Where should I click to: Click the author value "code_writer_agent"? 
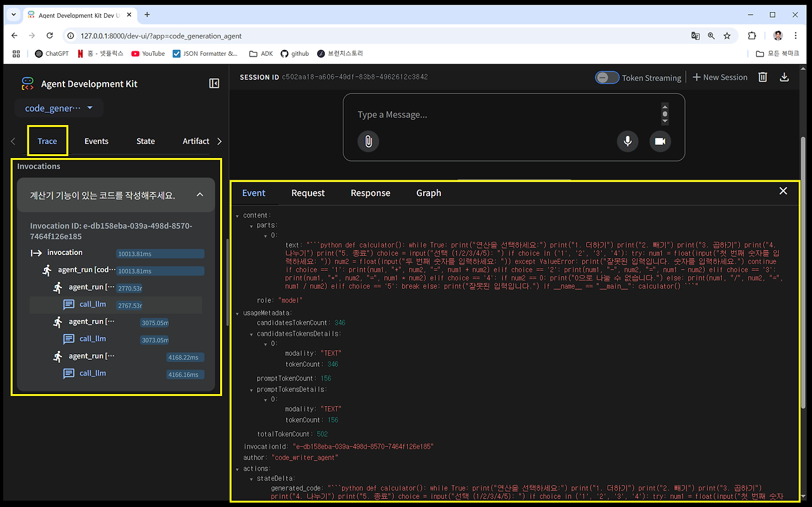pos(304,458)
